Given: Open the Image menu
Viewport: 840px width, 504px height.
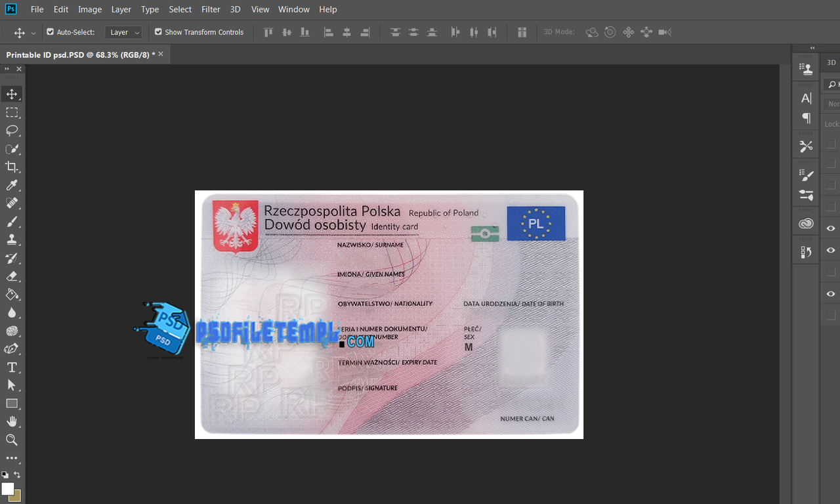Looking at the screenshot, I should pyautogui.click(x=90, y=9).
